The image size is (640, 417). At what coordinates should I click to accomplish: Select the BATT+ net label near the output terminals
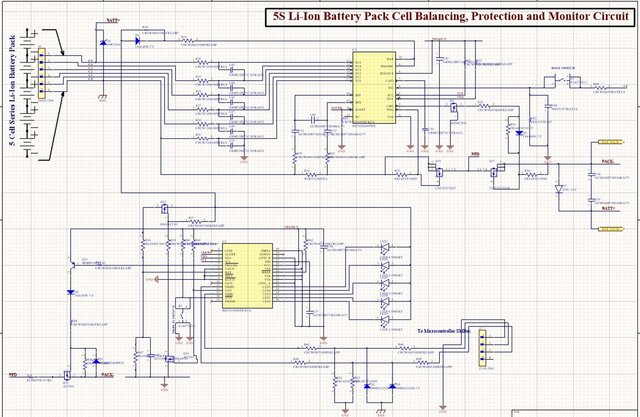point(608,208)
